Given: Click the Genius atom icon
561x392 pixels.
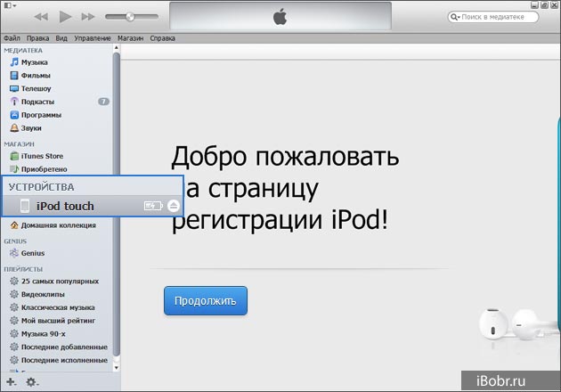Looking at the screenshot, I should tap(14, 253).
